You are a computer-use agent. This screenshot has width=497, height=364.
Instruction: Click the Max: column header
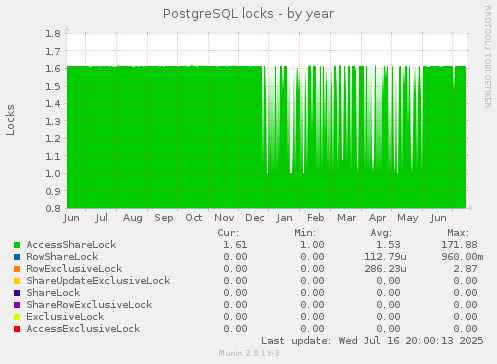(458, 233)
